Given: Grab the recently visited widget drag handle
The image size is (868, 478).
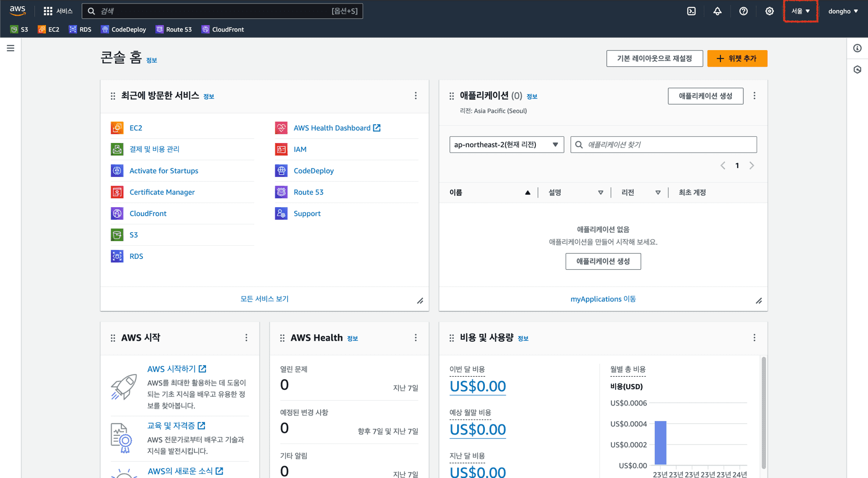Looking at the screenshot, I should pyautogui.click(x=113, y=96).
